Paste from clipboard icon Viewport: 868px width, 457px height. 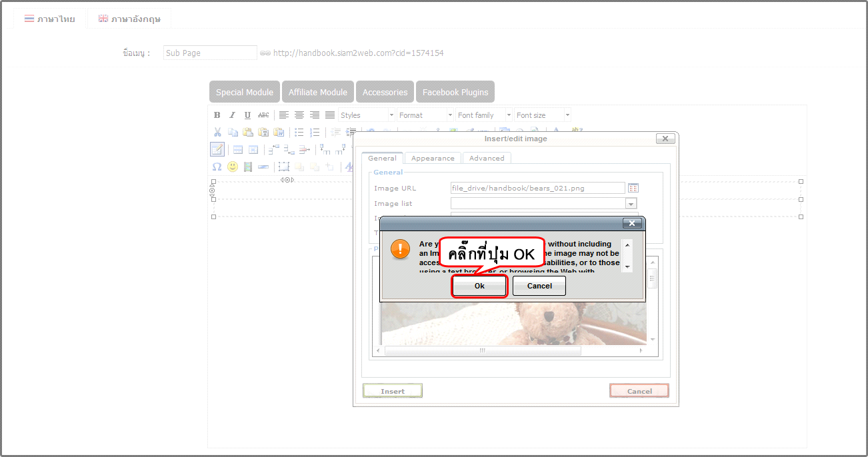248,133
